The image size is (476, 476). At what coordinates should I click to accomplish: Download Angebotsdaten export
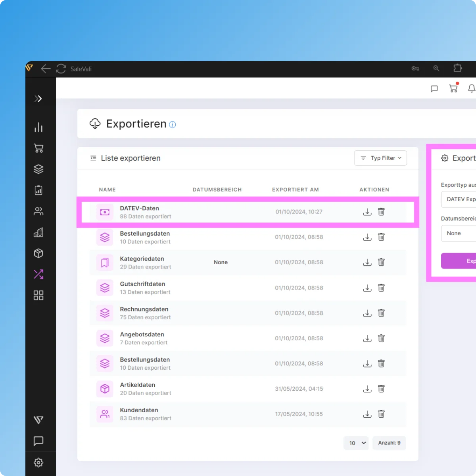[367, 338]
